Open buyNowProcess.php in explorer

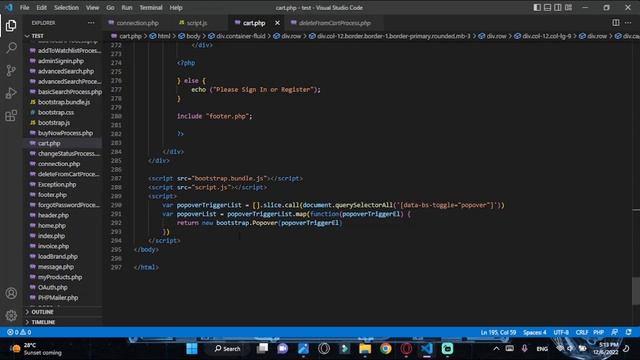pos(65,133)
